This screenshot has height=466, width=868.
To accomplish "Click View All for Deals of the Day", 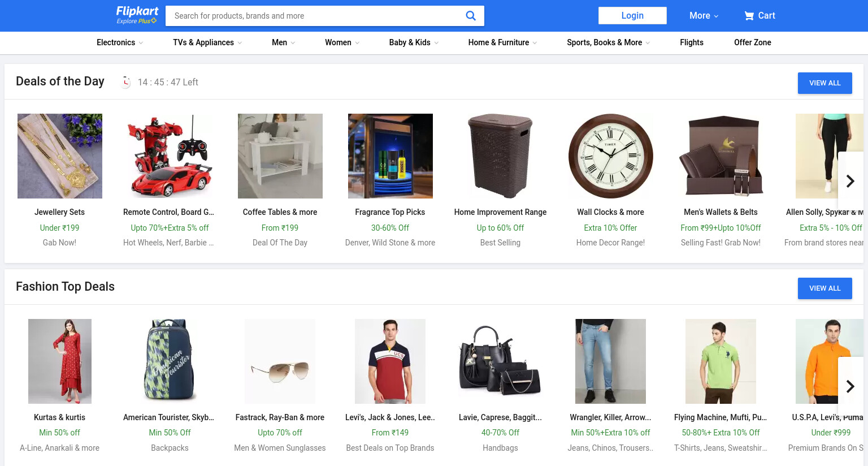I will (825, 83).
